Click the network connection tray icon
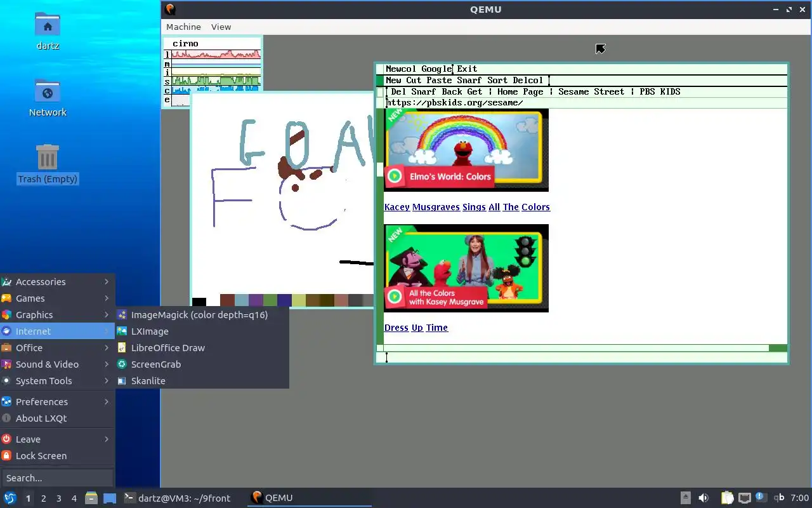 point(744,498)
